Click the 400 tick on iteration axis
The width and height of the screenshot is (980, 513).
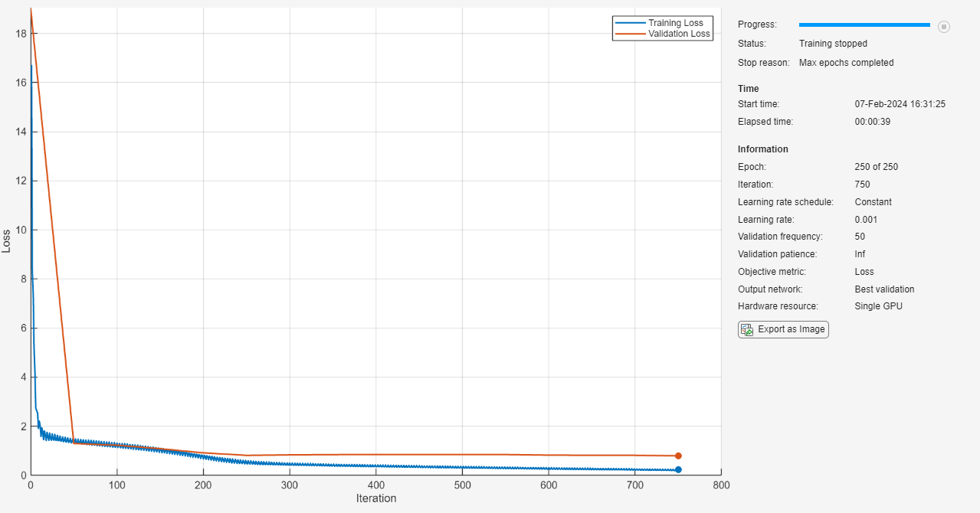376,485
